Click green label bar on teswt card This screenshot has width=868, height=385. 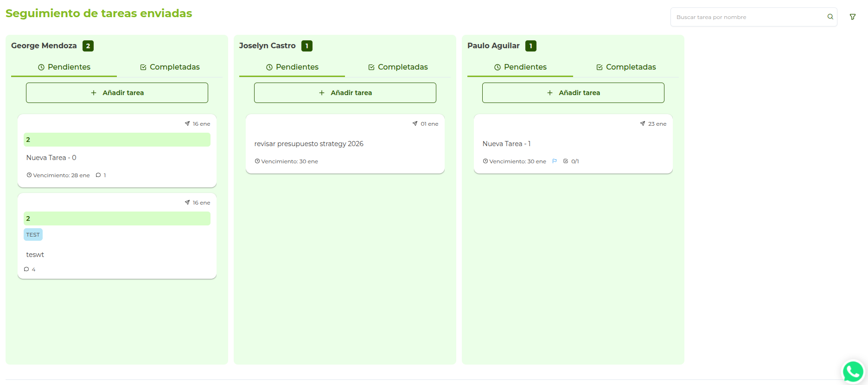pos(117,218)
